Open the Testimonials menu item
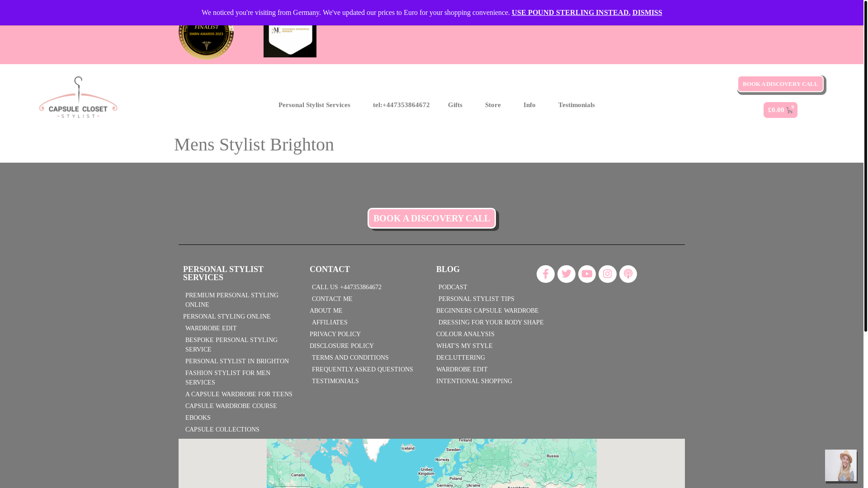The width and height of the screenshot is (868, 488). (576, 105)
